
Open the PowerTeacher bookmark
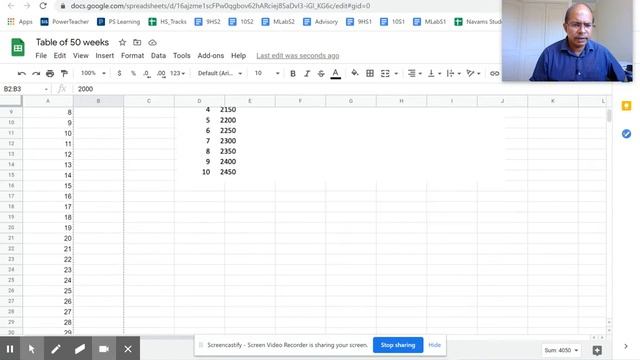(x=64, y=22)
